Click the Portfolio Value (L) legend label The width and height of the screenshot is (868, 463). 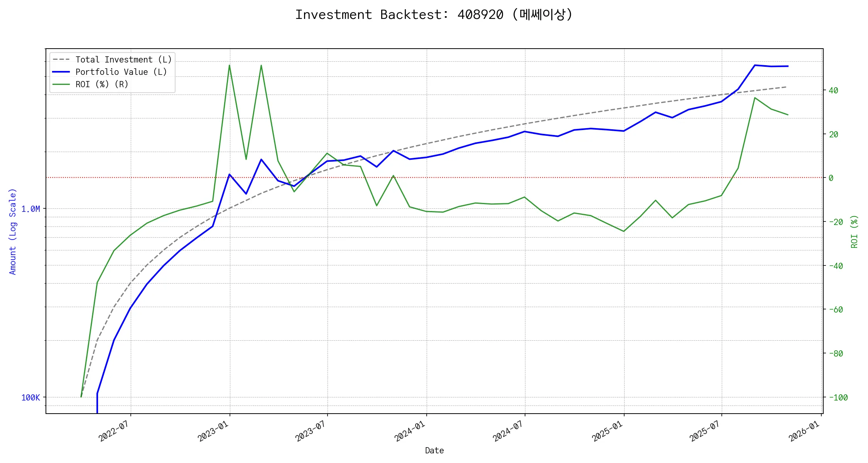[x=121, y=72]
